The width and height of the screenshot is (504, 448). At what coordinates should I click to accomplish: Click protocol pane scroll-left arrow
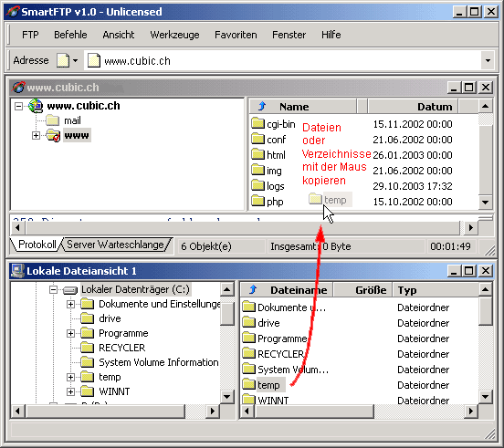(x=18, y=228)
